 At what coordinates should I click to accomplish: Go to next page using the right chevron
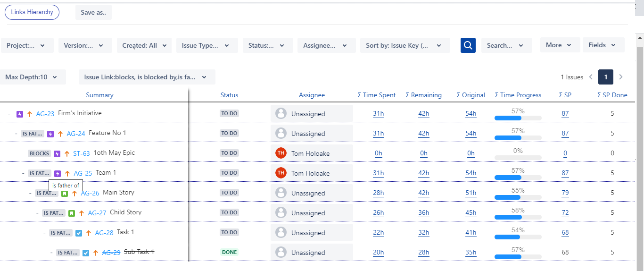click(x=621, y=77)
